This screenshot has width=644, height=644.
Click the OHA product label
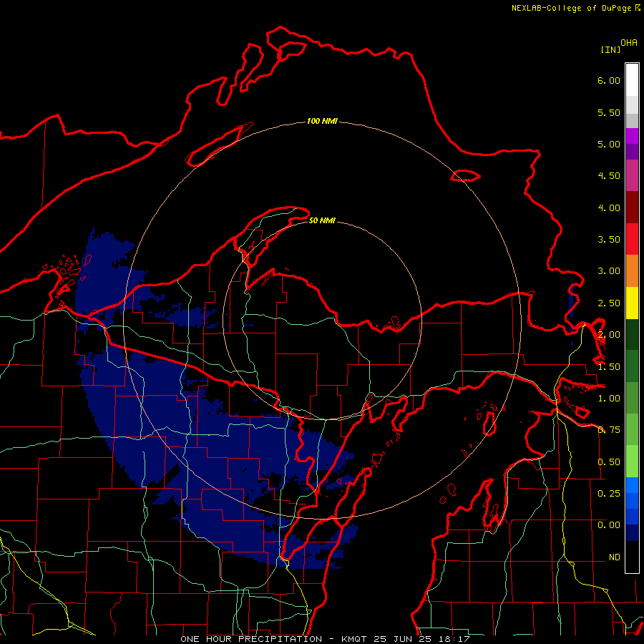pyautogui.click(x=629, y=42)
